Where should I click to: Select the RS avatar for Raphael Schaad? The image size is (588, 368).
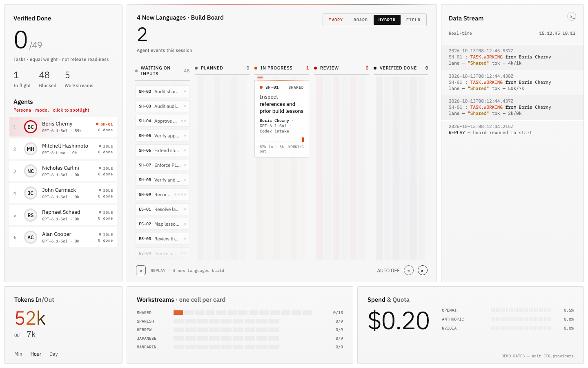click(x=31, y=215)
